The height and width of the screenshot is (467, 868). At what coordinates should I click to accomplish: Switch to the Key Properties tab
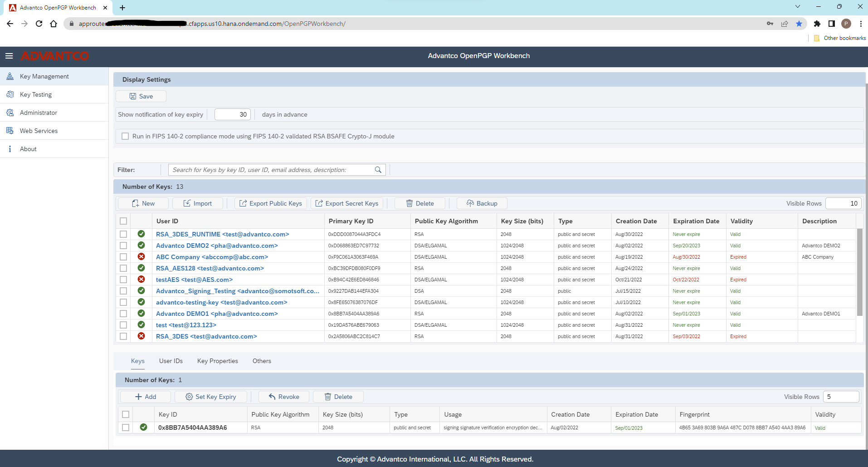click(x=217, y=361)
